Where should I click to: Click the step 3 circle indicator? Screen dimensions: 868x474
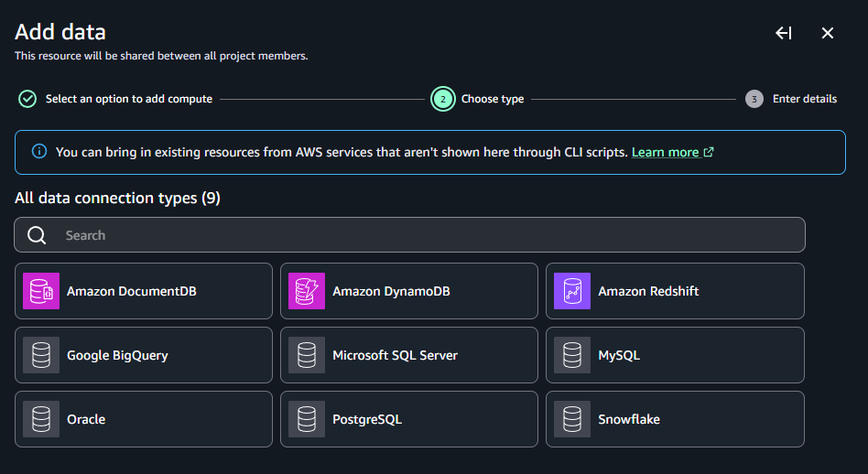click(x=754, y=99)
